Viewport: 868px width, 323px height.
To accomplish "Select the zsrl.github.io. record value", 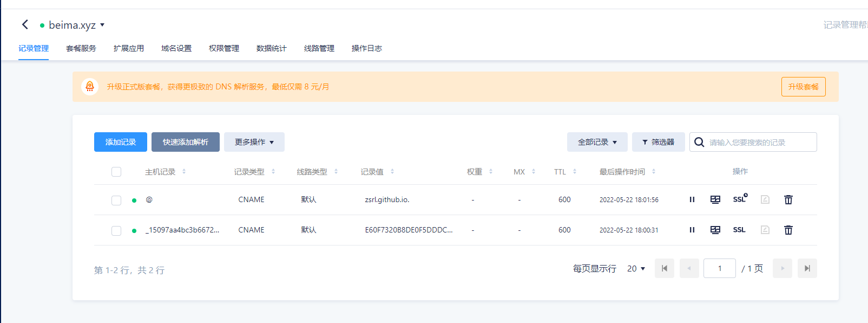I will [387, 199].
